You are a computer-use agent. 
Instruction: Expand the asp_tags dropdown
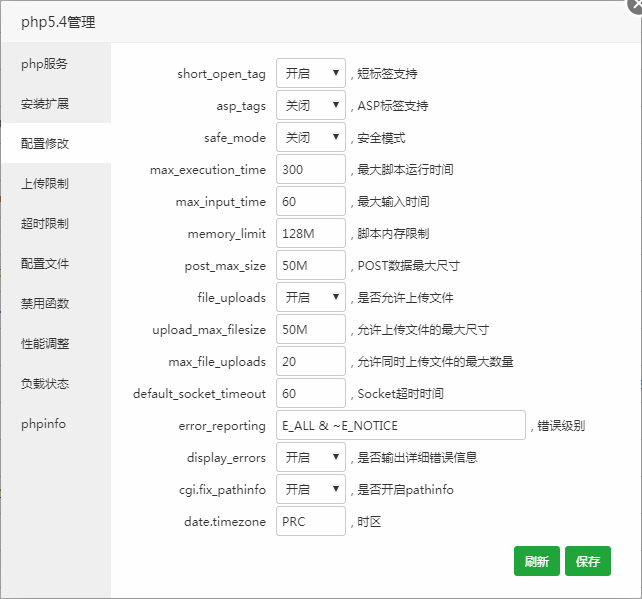click(310, 105)
